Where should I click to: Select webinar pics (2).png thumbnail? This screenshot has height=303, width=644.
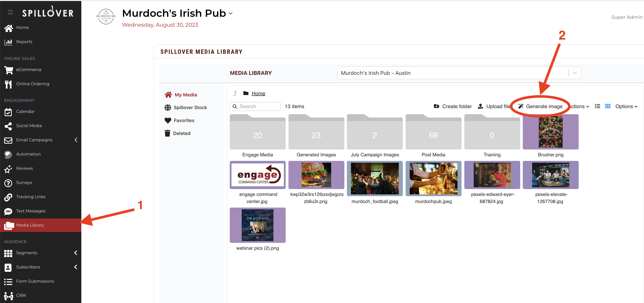[x=258, y=225]
